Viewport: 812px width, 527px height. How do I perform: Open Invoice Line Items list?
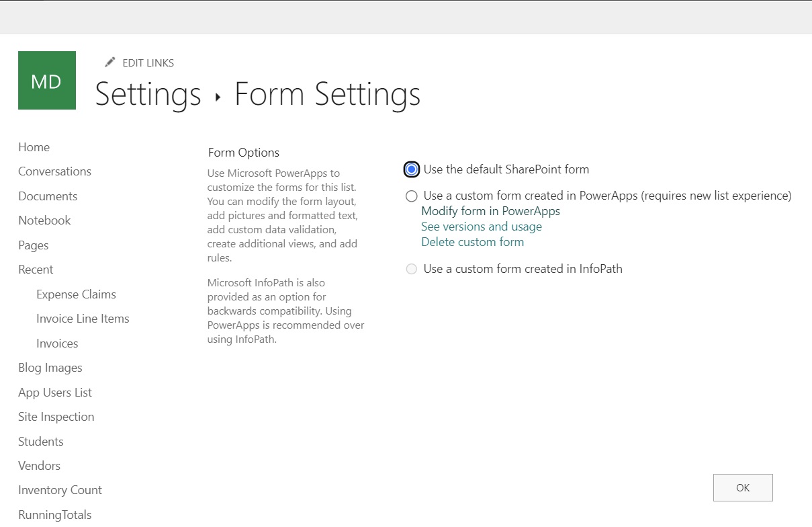pos(83,318)
